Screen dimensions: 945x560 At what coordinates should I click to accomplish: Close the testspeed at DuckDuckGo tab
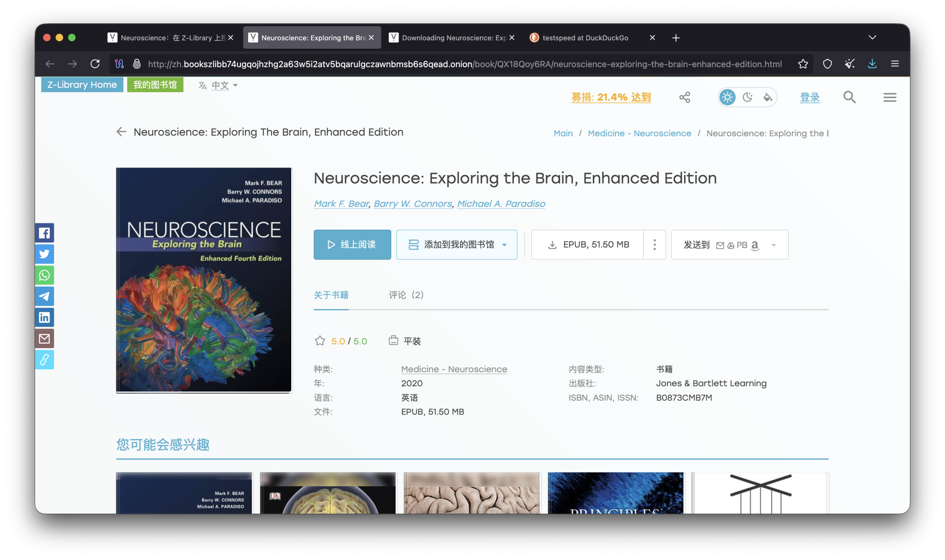click(x=652, y=38)
